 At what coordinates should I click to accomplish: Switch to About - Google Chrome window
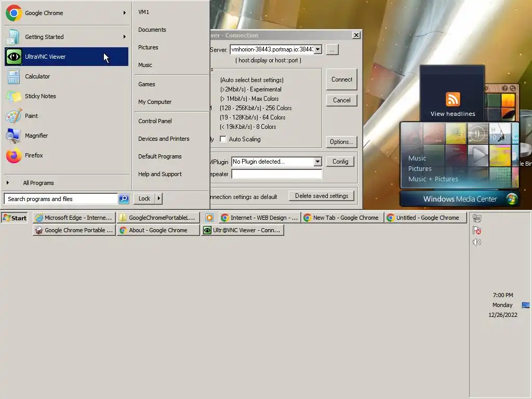coord(158,230)
